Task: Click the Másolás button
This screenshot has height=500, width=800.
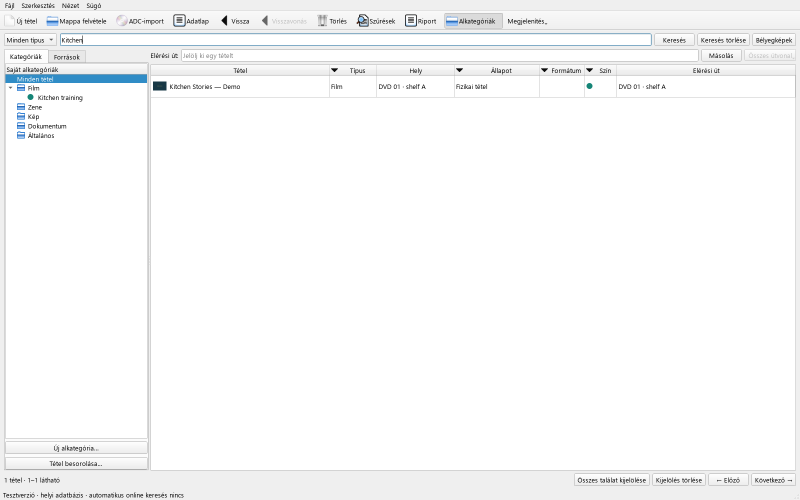Action: click(721, 56)
